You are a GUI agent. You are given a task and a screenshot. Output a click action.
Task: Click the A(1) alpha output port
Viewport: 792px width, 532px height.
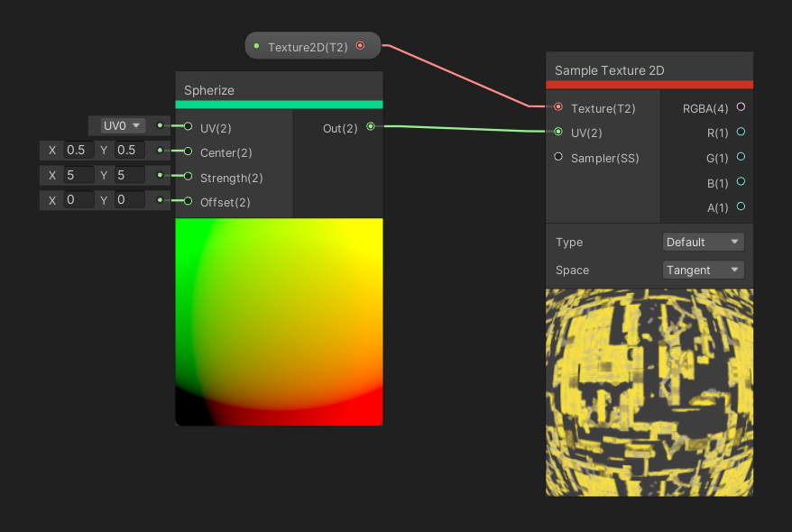click(x=741, y=206)
